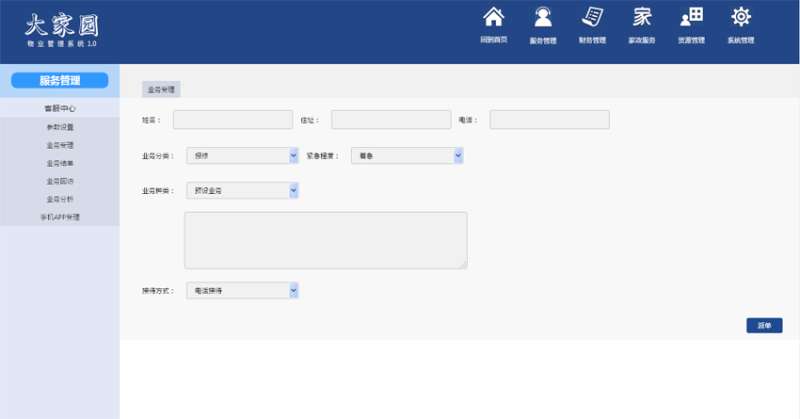Click the 大家园 logo in header
800x419 pixels.
(x=62, y=30)
